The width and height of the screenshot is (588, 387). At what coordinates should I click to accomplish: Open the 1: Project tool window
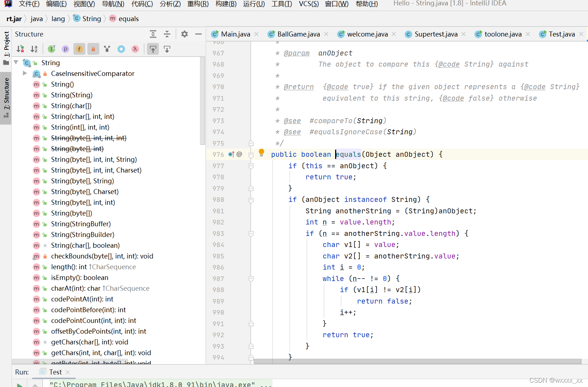(x=6, y=45)
